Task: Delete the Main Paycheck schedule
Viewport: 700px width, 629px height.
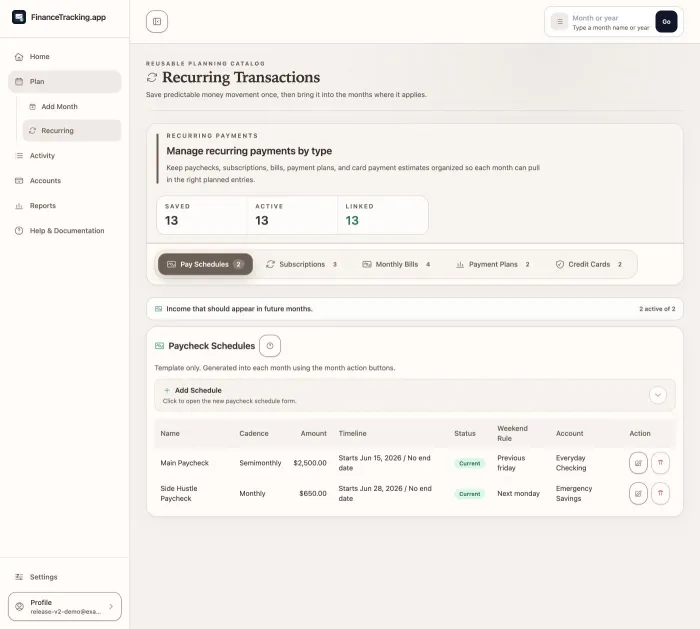Action: coord(660,463)
